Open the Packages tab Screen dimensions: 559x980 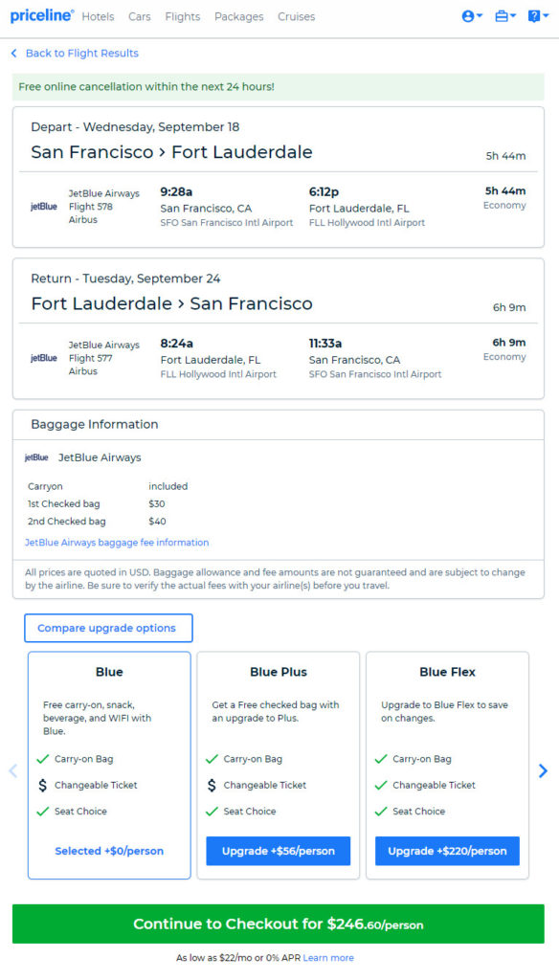[239, 17]
